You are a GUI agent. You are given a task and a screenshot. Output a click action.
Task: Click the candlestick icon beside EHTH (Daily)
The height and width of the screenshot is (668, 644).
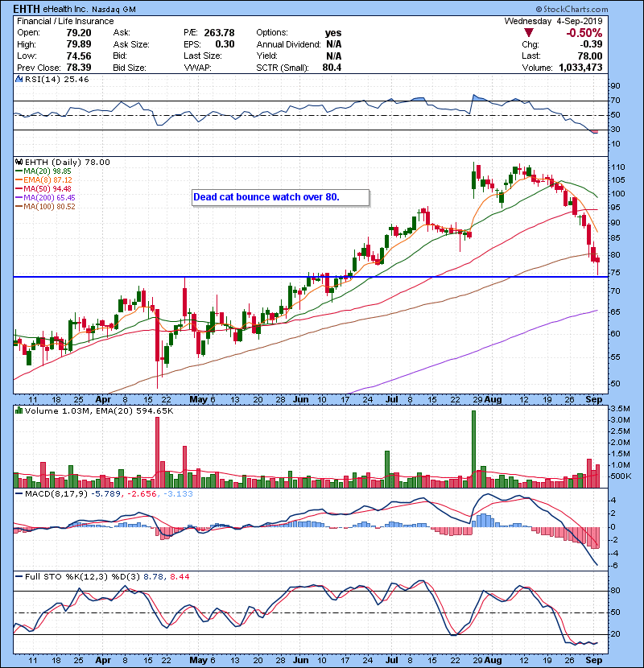(x=19, y=162)
